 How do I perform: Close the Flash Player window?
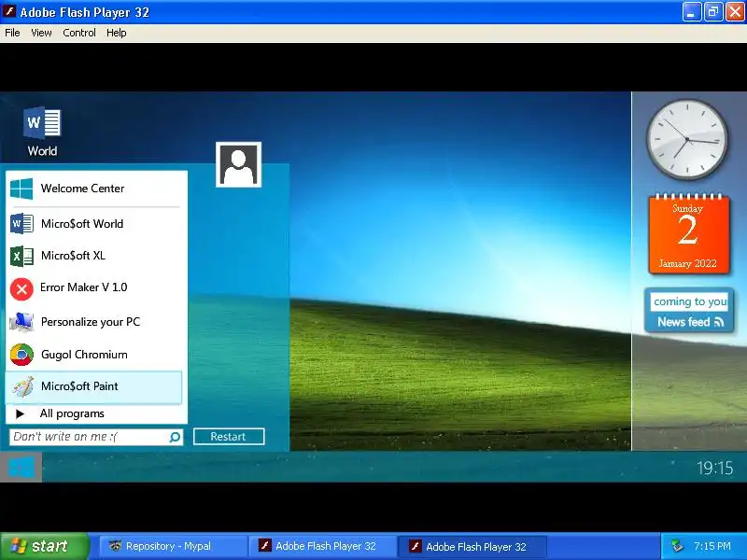pos(735,12)
